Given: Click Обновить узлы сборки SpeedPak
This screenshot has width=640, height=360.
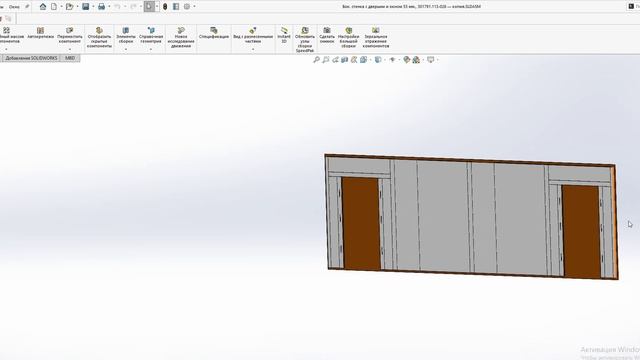Looking at the screenshot, I should (x=305, y=40).
